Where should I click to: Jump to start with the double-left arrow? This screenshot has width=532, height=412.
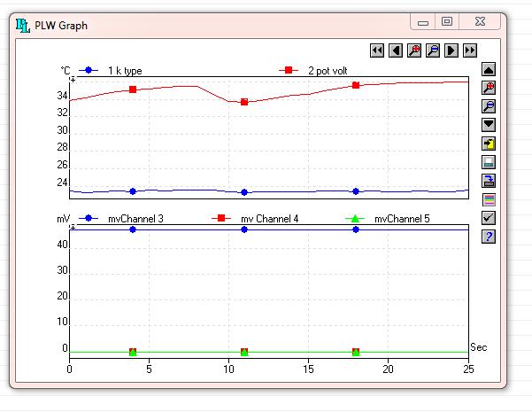[x=377, y=51]
